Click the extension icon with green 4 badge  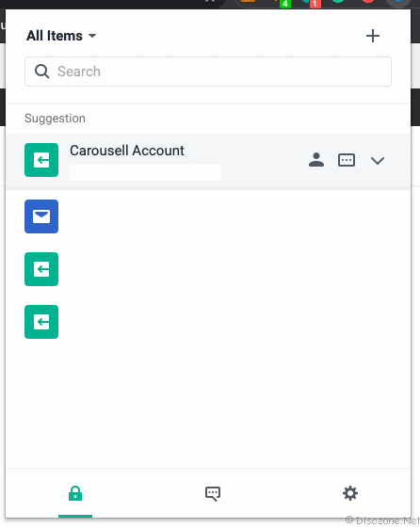click(282, 3)
